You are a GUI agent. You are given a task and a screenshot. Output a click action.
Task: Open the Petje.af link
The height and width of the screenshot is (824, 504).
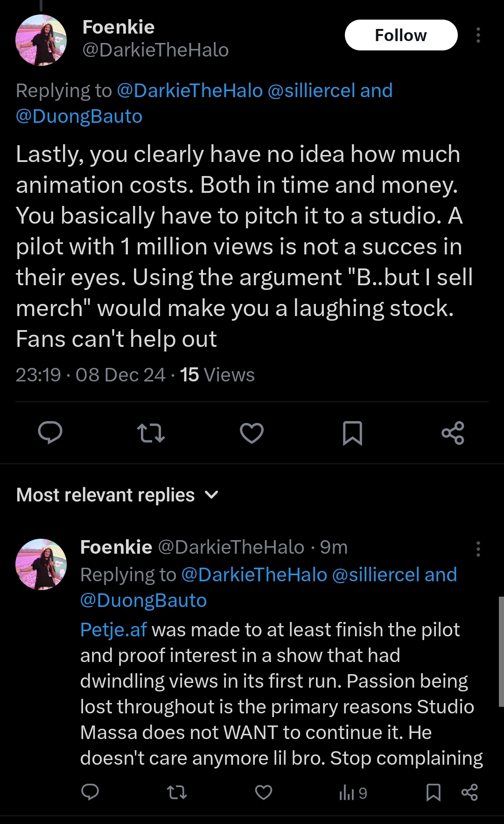[x=113, y=630]
